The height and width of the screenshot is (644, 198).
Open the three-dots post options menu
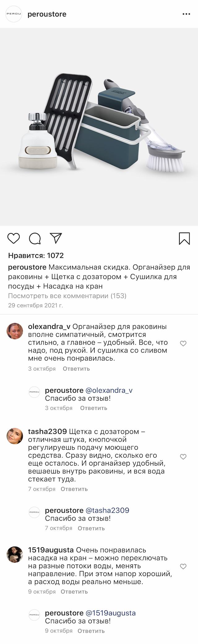[186, 14]
